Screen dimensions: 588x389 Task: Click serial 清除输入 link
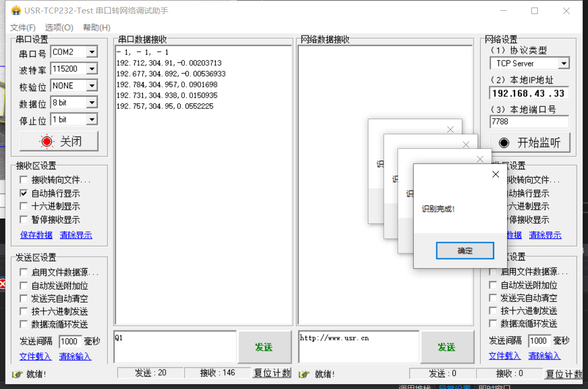pyautogui.click(x=75, y=357)
